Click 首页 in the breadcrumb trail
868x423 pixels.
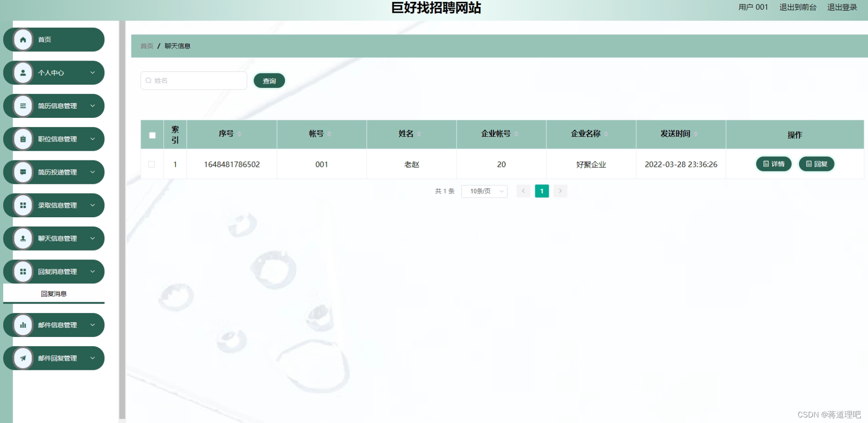click(x=147, y=46)
